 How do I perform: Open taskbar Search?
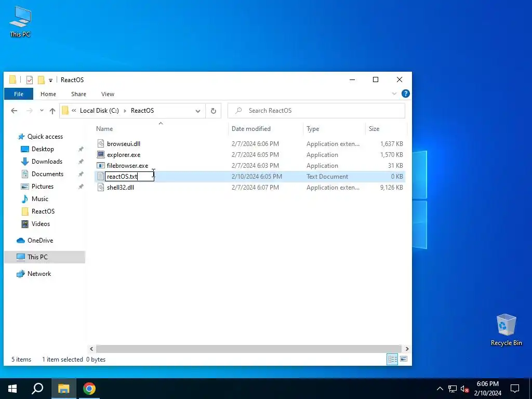pos(37,389)
